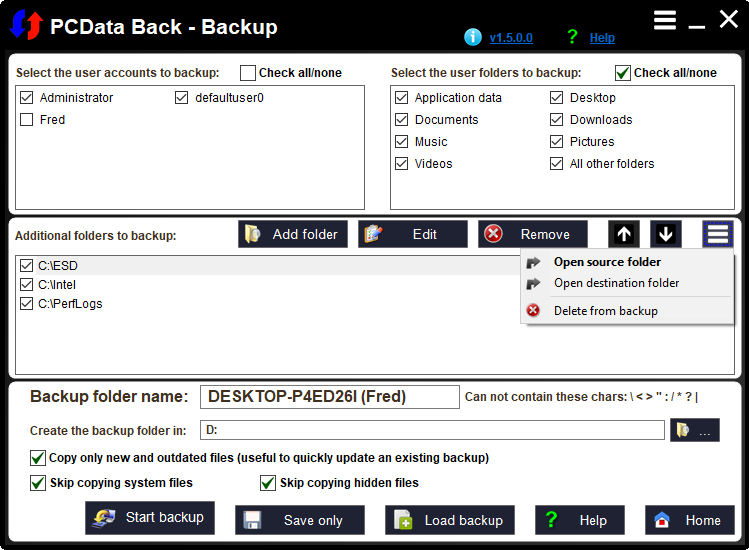Click the Add folder button

[293, 234]
